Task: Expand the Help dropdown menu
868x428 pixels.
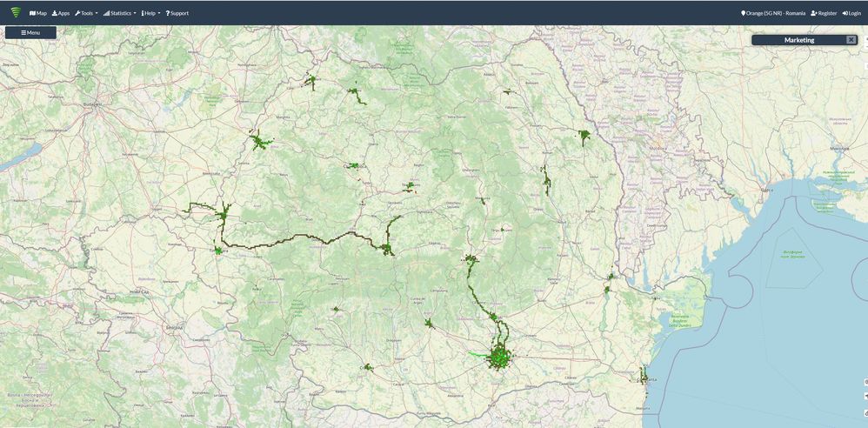Action: click(x=150, y=13)
